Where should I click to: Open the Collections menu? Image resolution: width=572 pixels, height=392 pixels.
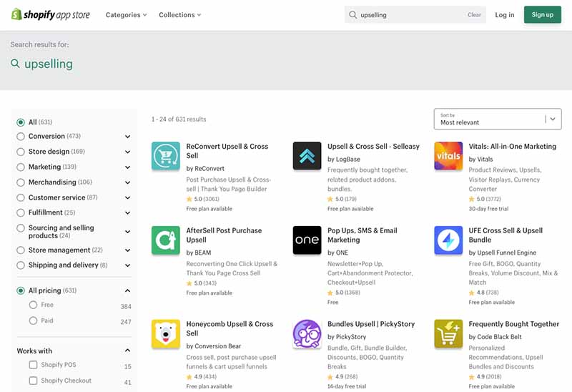[180, 15]
